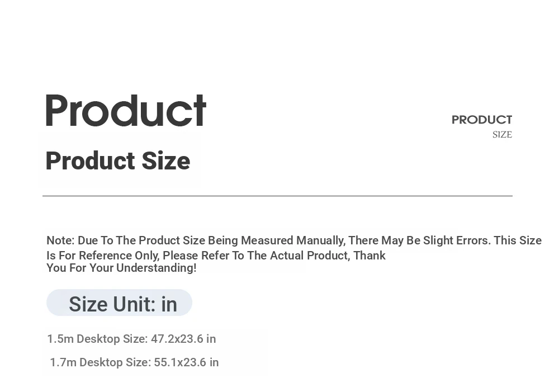Click the '55.1x23.6 in' dimension value
Screen dimensions: 559x392
(x=187, y=362)
